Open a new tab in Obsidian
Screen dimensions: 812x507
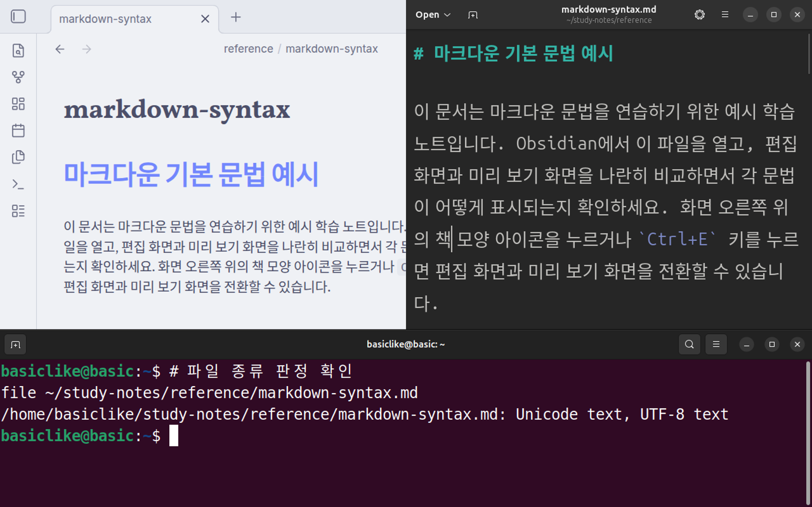pyautogui.click(x=236, y=17)
